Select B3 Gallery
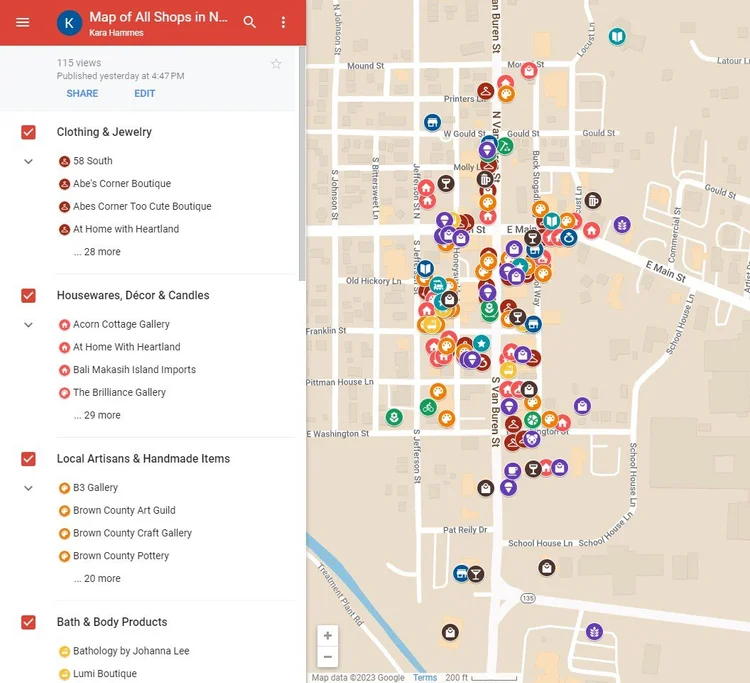This screenshot has height=683, width=750. (x=95, y=488)
